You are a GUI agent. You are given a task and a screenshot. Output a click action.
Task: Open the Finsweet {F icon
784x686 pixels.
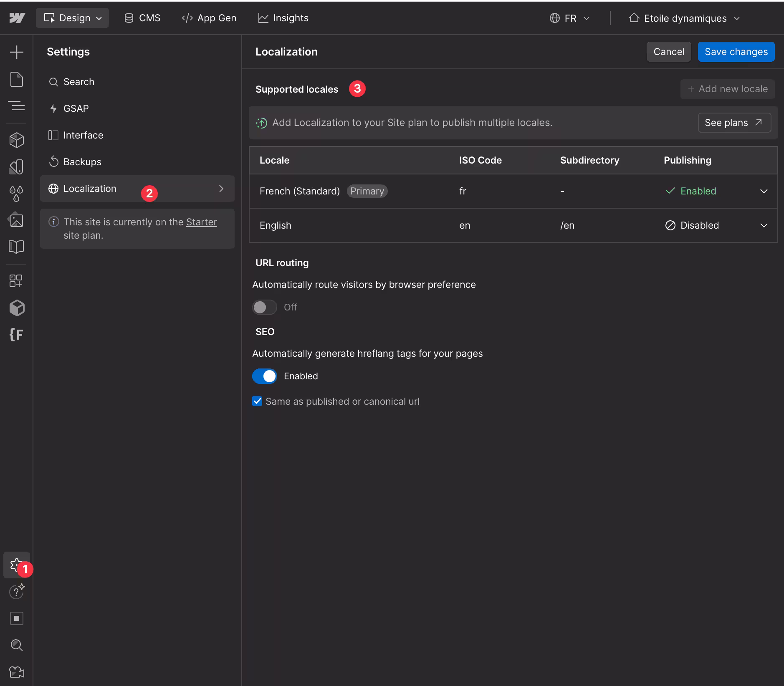click(16, 335)
